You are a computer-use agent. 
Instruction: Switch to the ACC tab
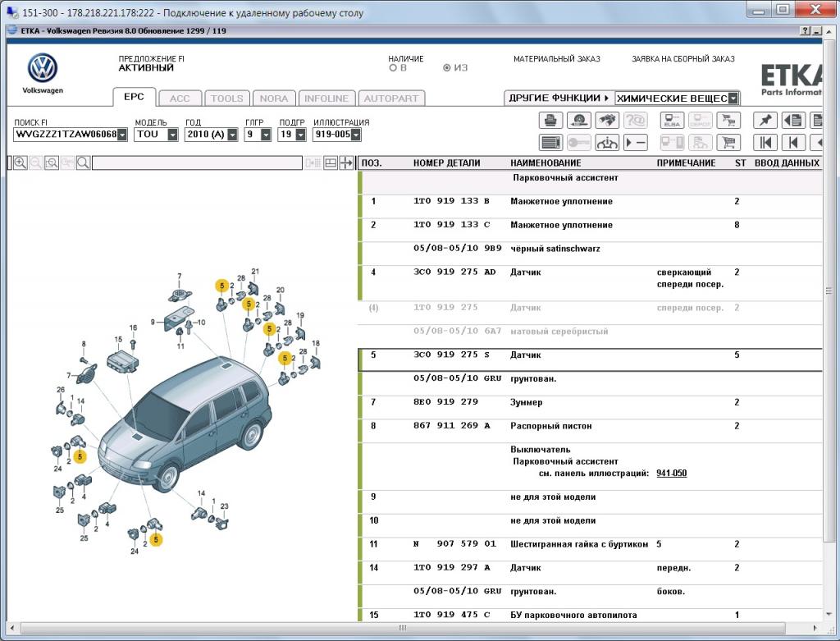click(x=180, y=98)
